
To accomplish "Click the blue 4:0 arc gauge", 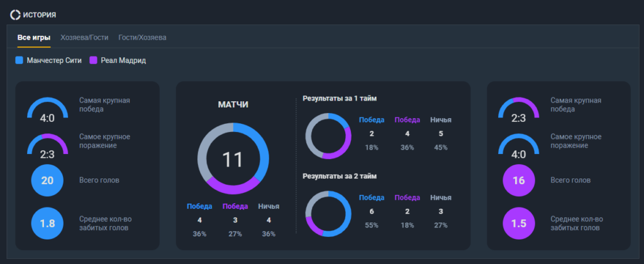I will tap(48, 109).
